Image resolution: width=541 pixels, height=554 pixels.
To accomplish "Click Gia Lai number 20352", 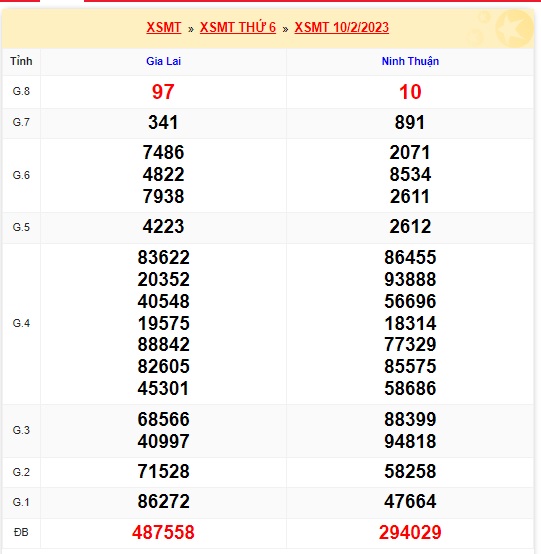I will (163, 279).
